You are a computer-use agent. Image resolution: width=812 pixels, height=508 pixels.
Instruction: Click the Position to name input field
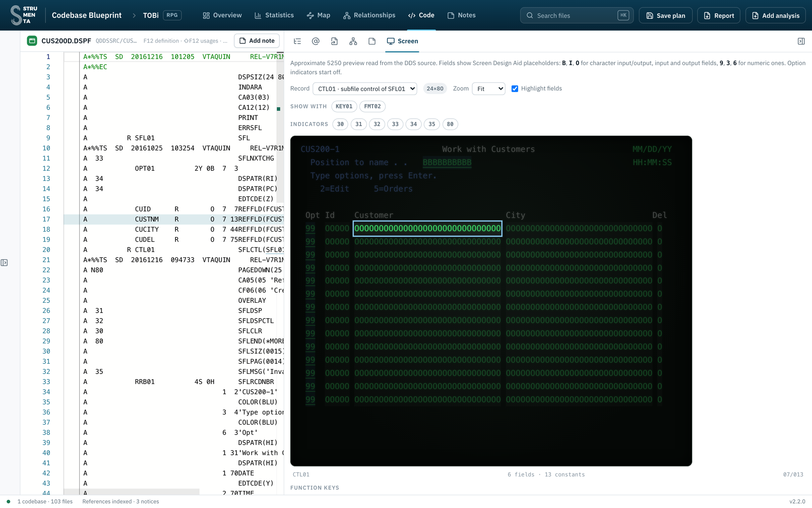(447, 163)
